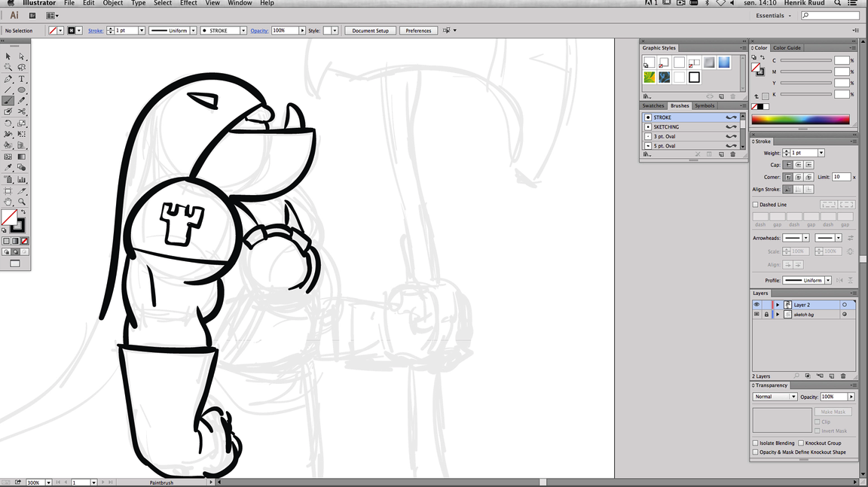Screen dimensions: 868x487
Task: Open the Effect menu
Action: [x=188, y=3]
